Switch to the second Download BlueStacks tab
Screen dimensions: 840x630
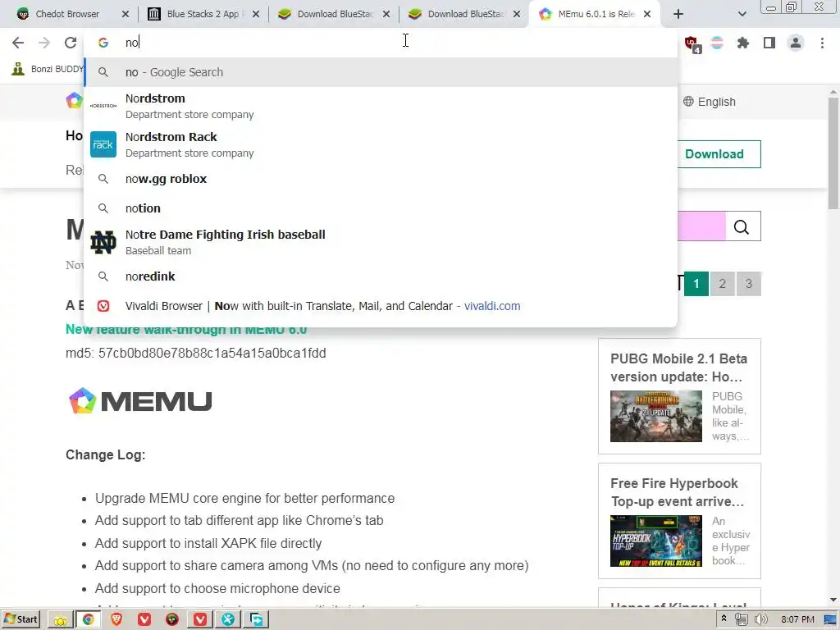tap(457, 14)
